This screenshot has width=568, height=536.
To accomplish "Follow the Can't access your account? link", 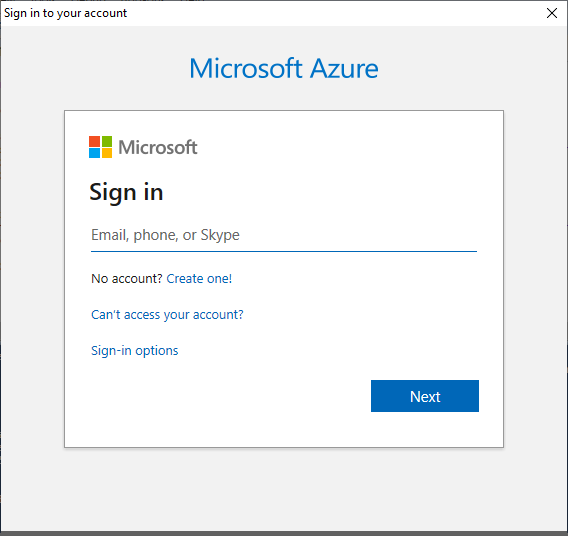I will click(x=167, y=314).
